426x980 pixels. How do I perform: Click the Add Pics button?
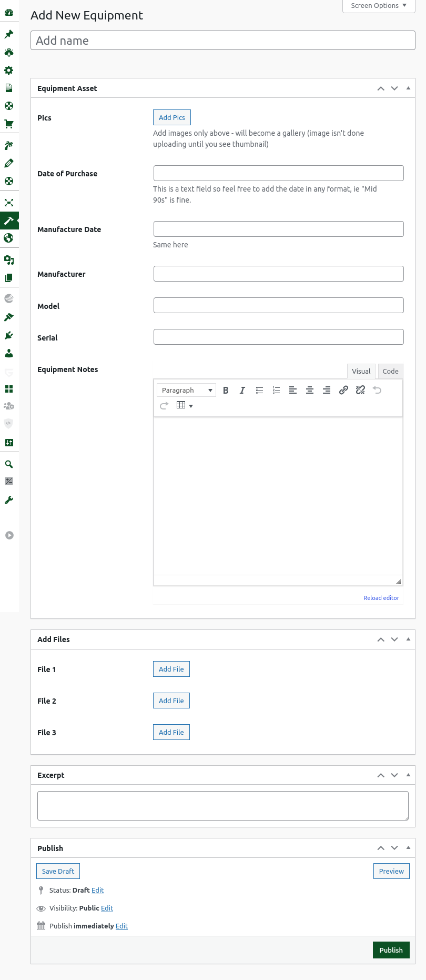(x=171, y=117)
